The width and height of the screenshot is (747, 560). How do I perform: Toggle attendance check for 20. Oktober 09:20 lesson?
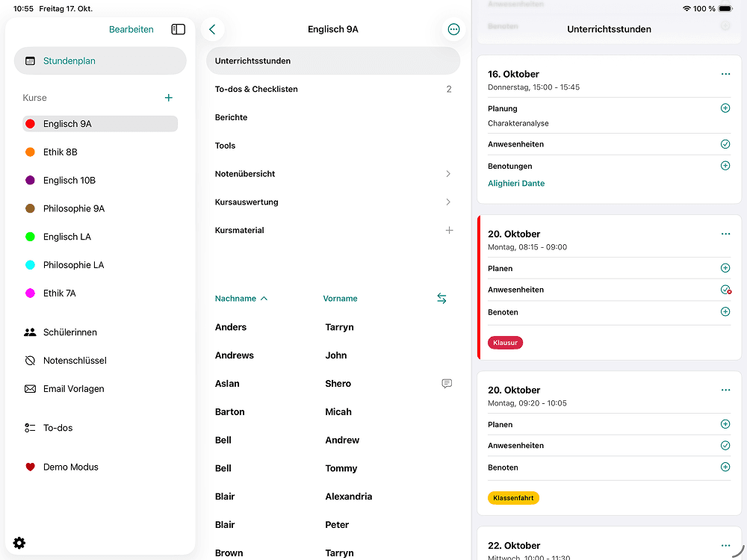(725, 446)
